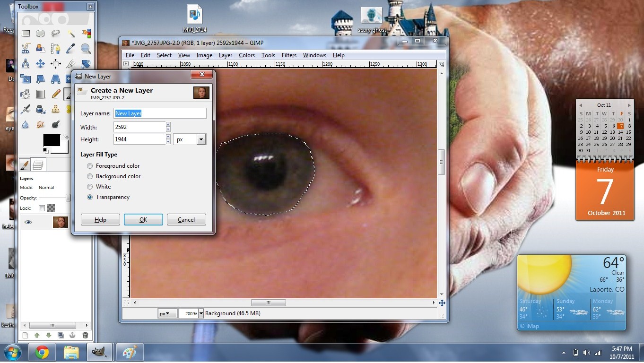
Task: Click the duplicate layer icon
Action: click(x=61, y=335)
